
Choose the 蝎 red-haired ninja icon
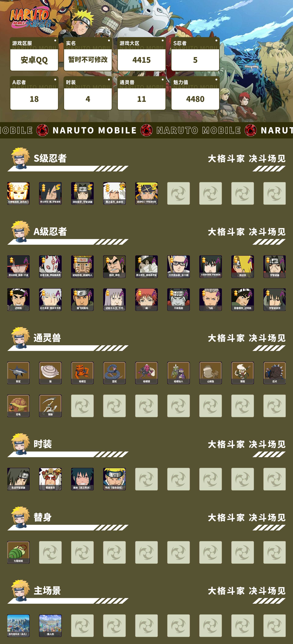(x=146, y=299)
